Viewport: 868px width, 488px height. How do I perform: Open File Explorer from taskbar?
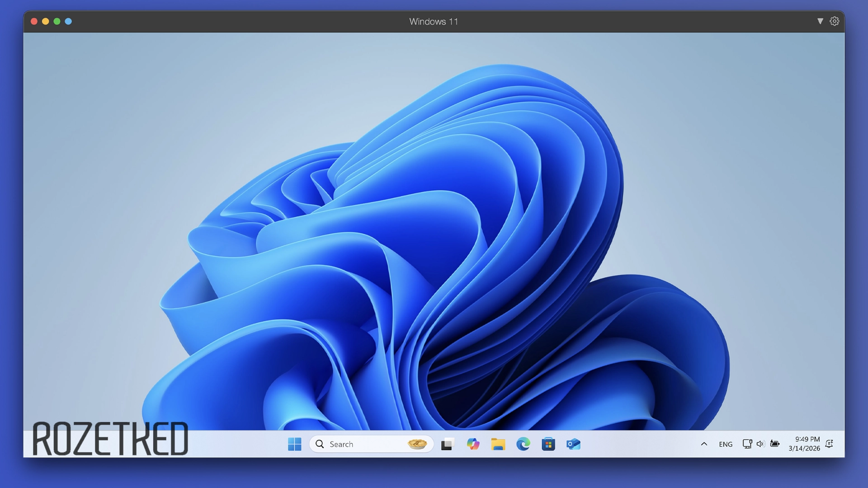coord(498,444)
